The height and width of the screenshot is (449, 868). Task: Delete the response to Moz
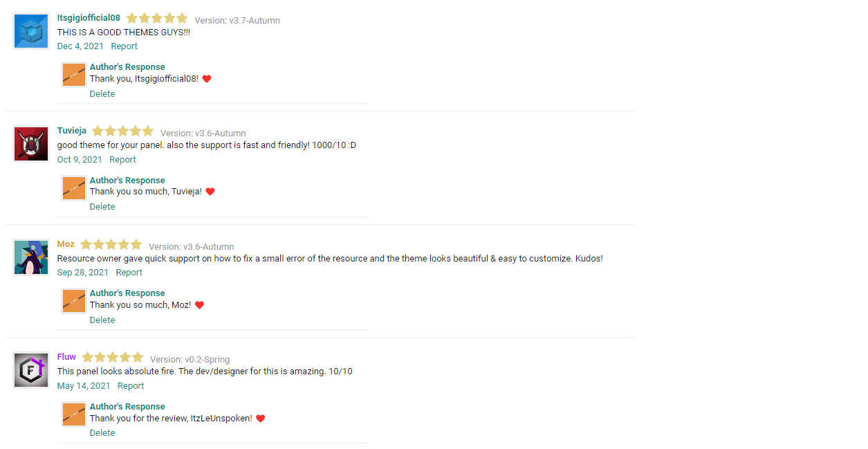point(102,320)
